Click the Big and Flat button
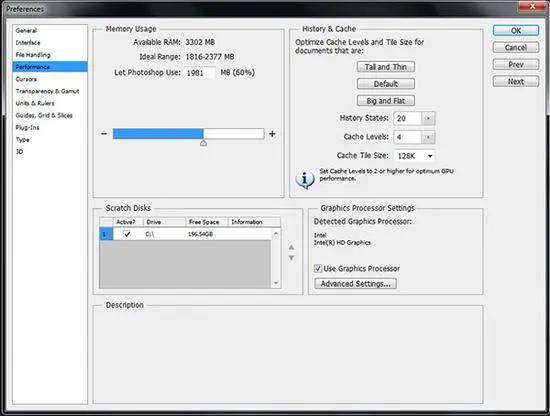Viewport: 550px width, 416px height. [x=386, y=101]
